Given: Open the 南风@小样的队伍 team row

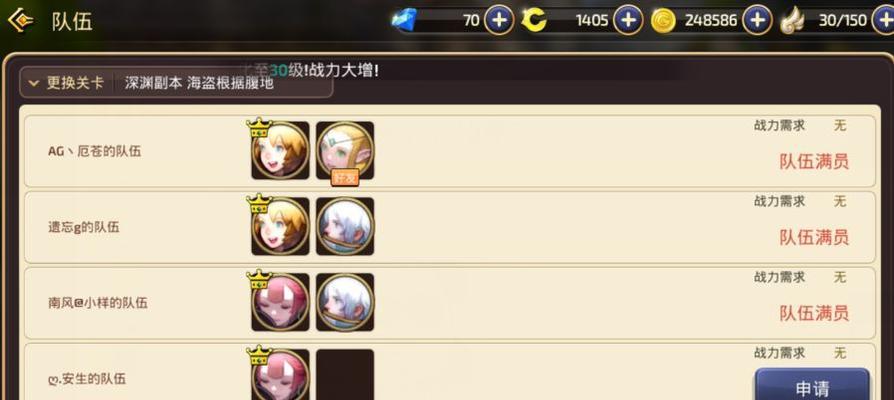Looking at the screenshot, I should point(450,303).
